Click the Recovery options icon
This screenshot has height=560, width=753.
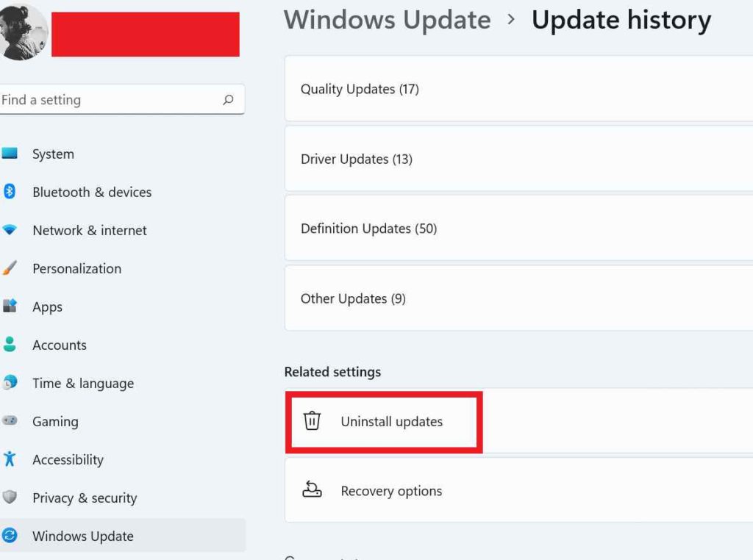312,490
